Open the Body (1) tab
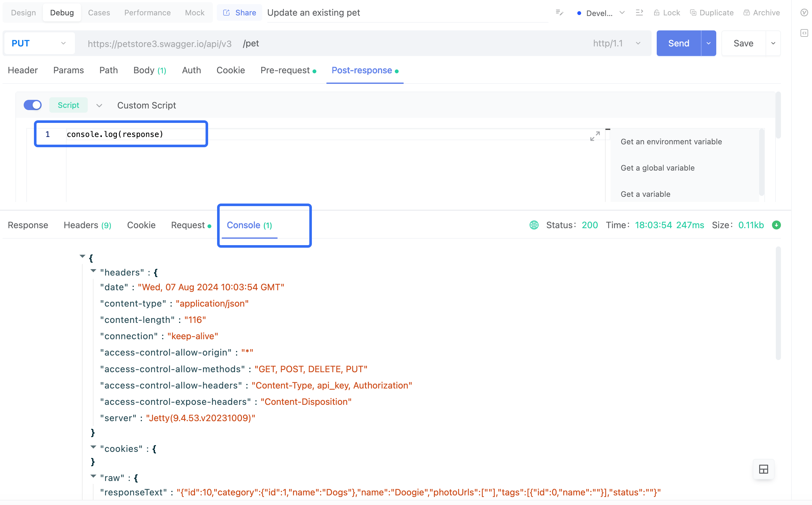Screen dimensions: 812x505 click(x=150, y=70)
